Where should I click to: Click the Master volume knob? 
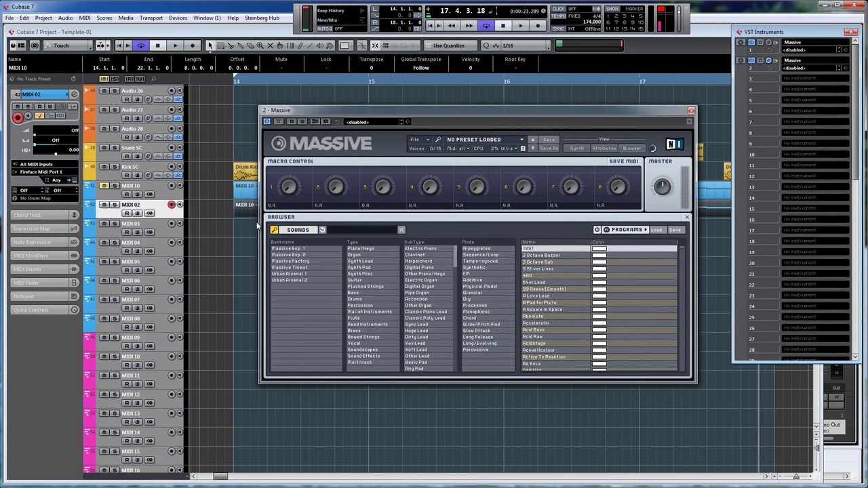662,186
